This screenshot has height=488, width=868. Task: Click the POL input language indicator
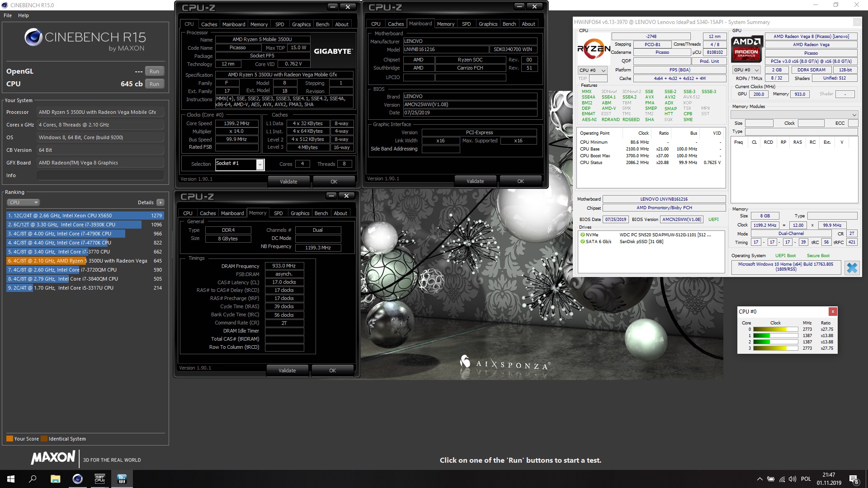click(x=806, y=479)
